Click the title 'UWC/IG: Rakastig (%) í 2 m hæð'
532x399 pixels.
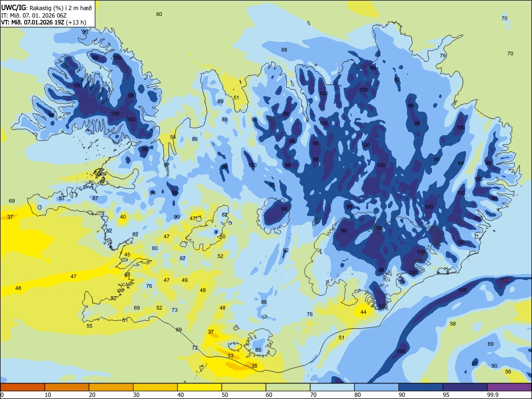[x=46, y=8]
